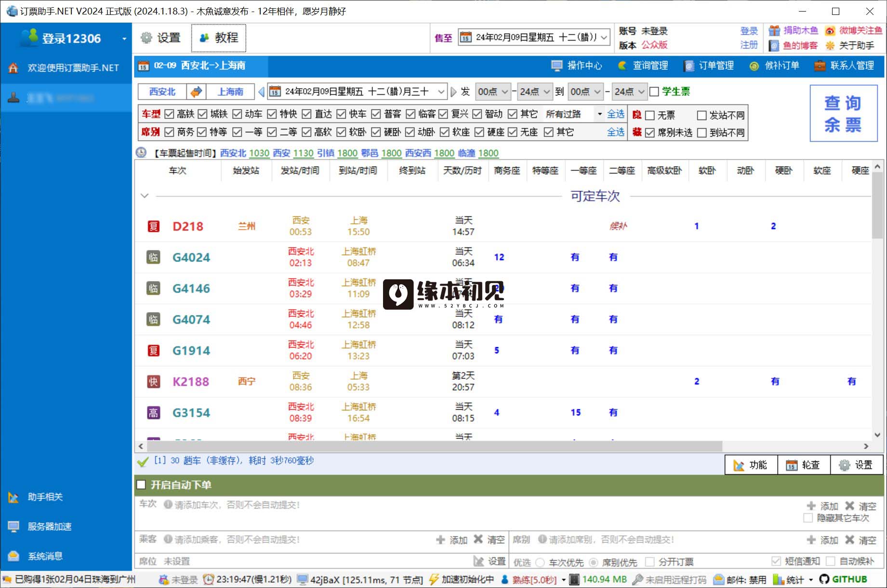Viewport: 887px width, 588px height.
Task: Go to previous day arrow
Action: [262, 91]
